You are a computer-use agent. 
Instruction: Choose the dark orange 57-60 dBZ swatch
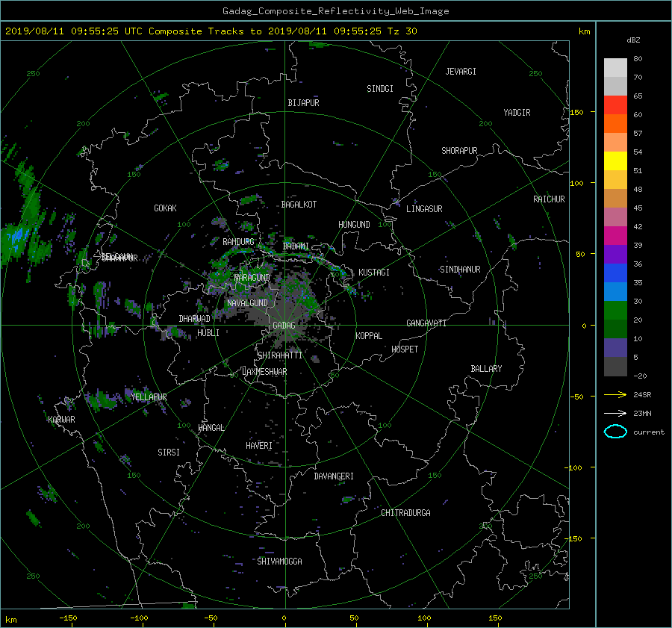615,123
